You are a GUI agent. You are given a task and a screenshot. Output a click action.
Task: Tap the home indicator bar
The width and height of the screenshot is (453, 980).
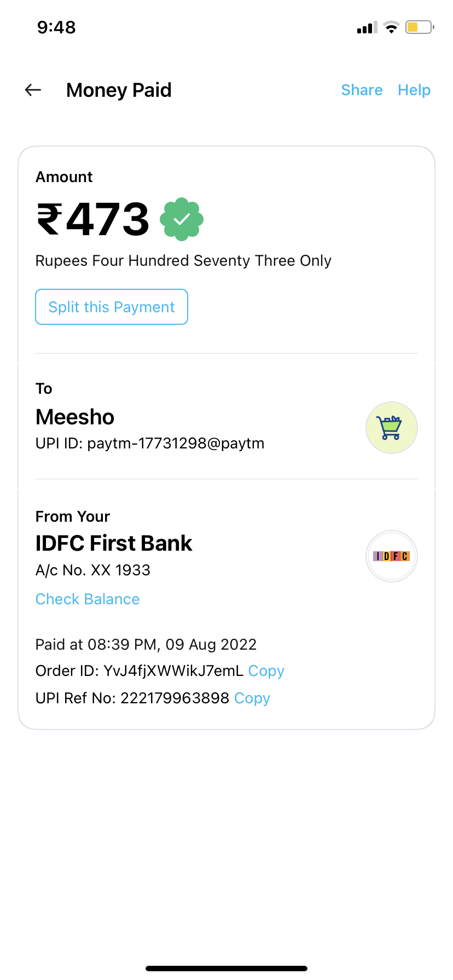click(x=226, y=969)
